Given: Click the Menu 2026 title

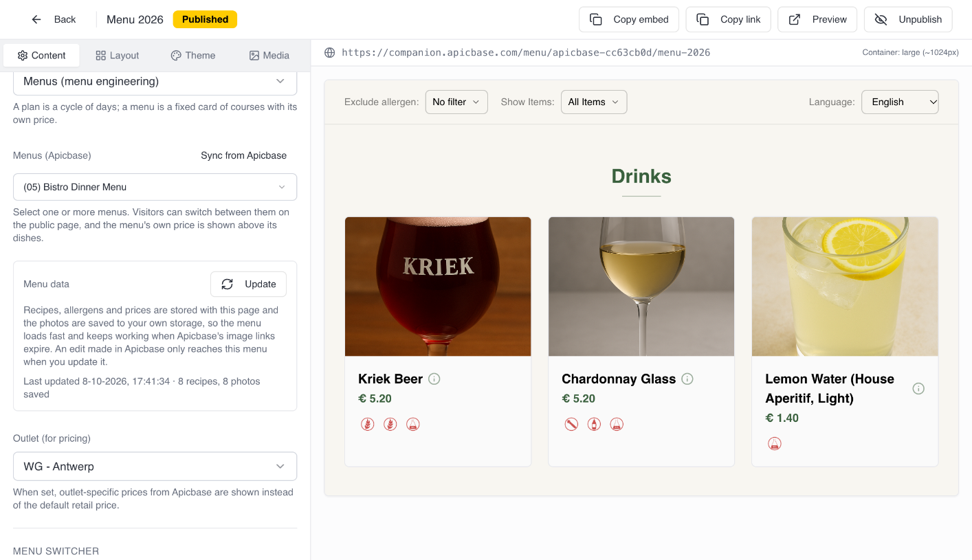Looking at the screenshot, I should (135, 19).
